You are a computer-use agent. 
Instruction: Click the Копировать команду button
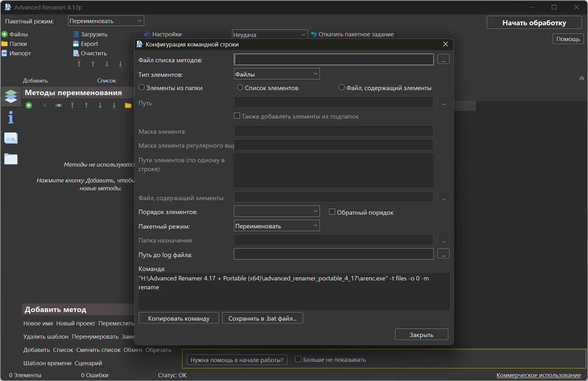179,318
